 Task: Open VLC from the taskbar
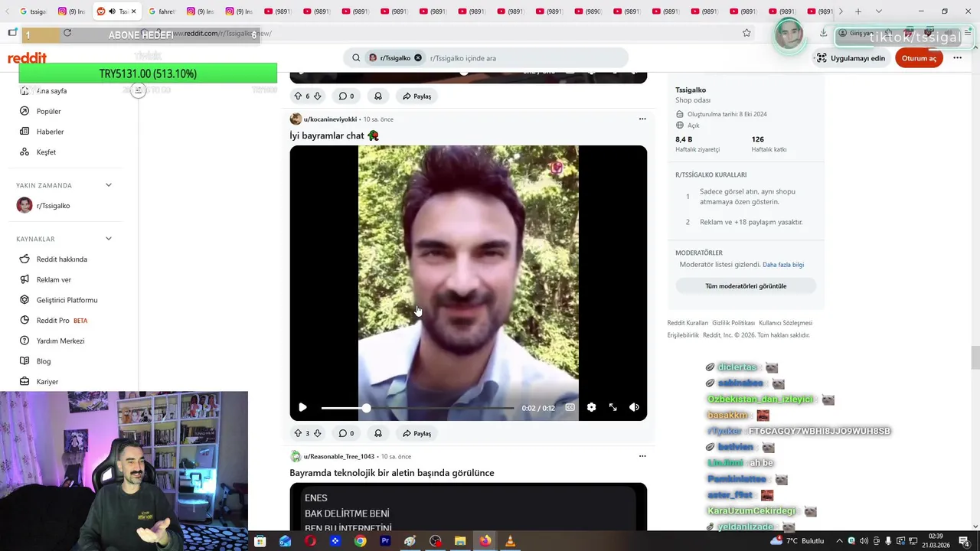click(x=510, y=541)
